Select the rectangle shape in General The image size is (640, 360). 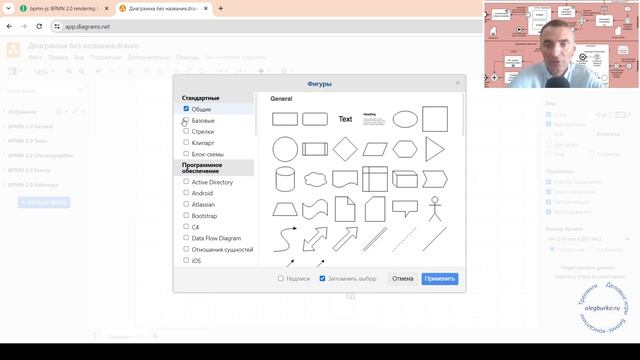click(285, 119)
